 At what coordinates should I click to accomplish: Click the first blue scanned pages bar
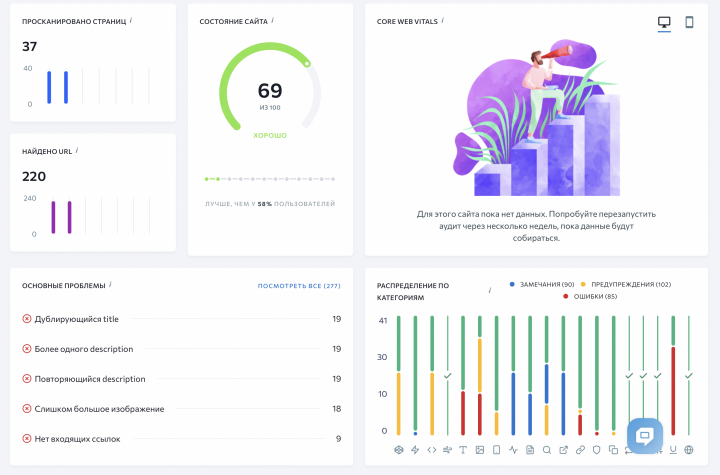49,87
